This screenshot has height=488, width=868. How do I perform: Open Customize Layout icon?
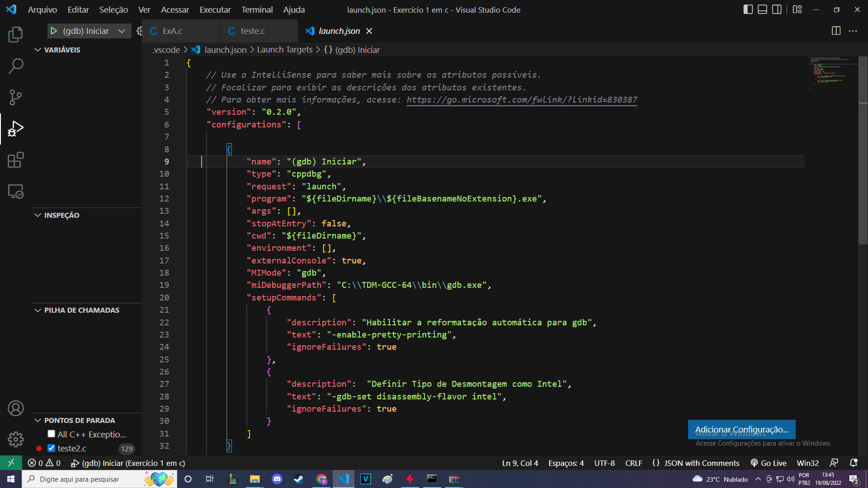point(797,9)
